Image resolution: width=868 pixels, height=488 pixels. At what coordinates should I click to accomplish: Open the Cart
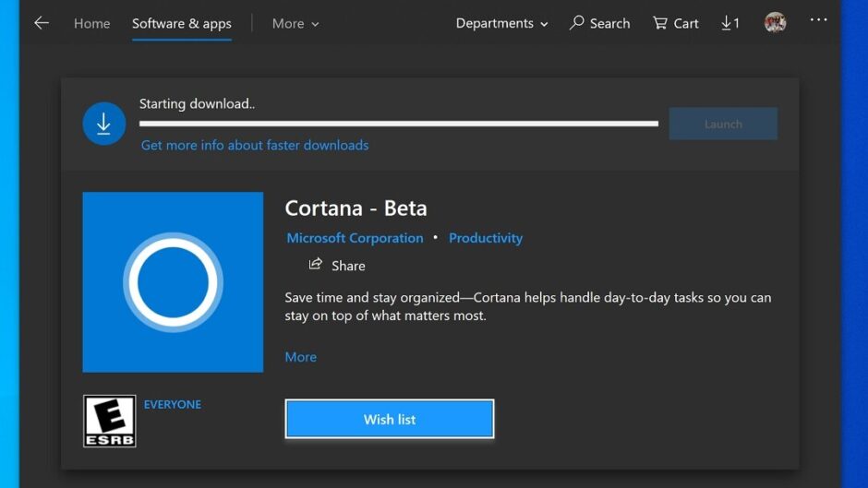(675, 23)
